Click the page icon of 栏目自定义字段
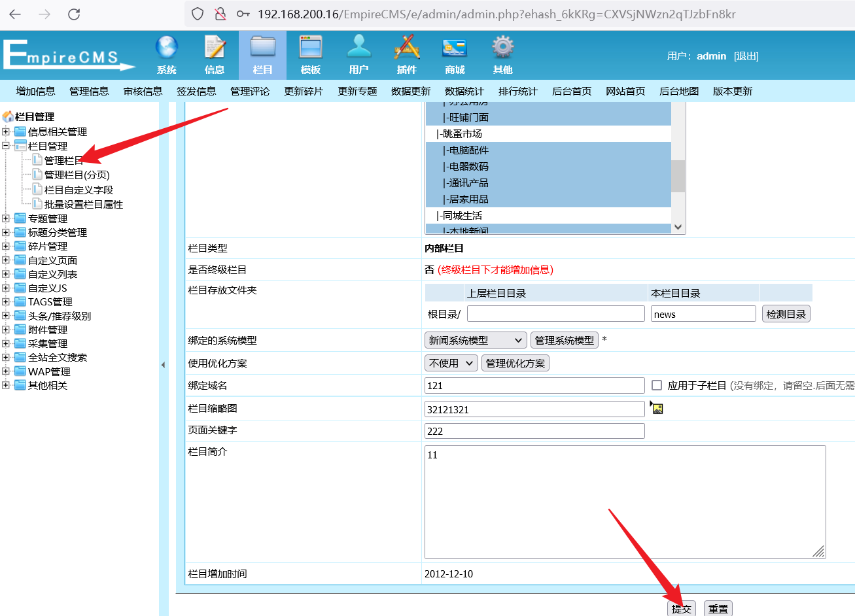Screen dimensions: 855x616 point(37,189)
